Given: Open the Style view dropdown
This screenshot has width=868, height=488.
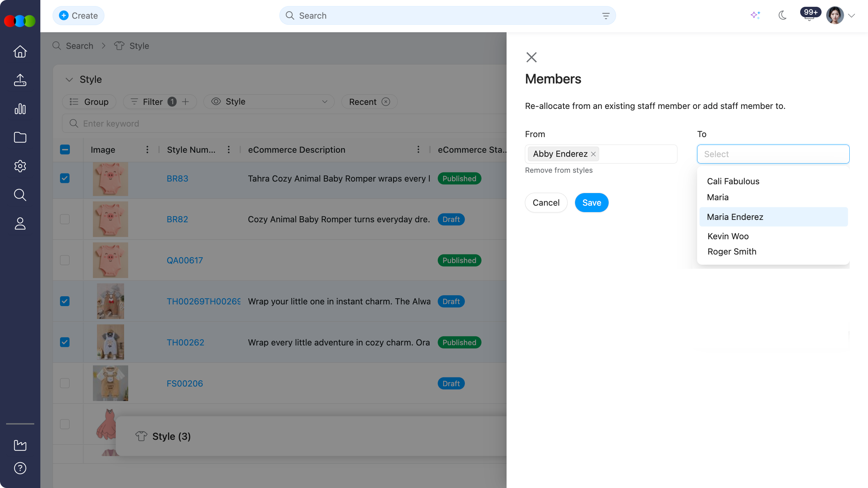Looking at the screenshot, I should tap(269, 101).
